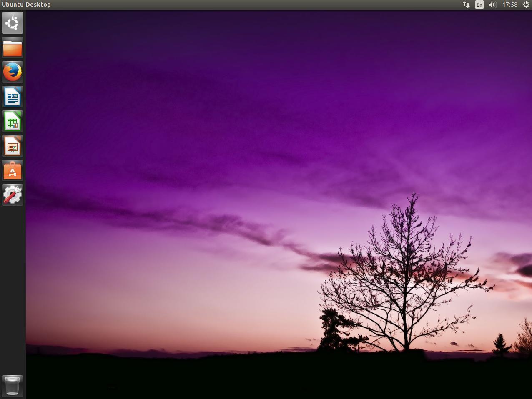This screenshot has height=399, width=532.
Task: Open Ubuntu Software Center
Action: click(13, 170)
